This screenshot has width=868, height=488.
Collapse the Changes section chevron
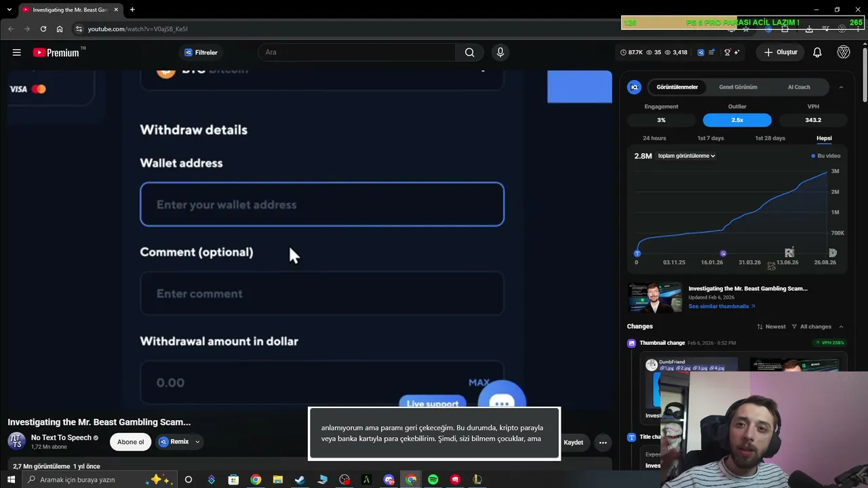coord(842,327)
